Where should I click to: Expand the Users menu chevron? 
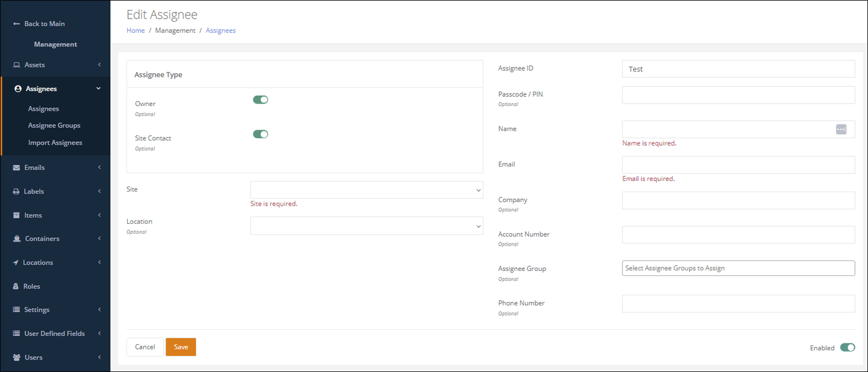coord(99,358)
